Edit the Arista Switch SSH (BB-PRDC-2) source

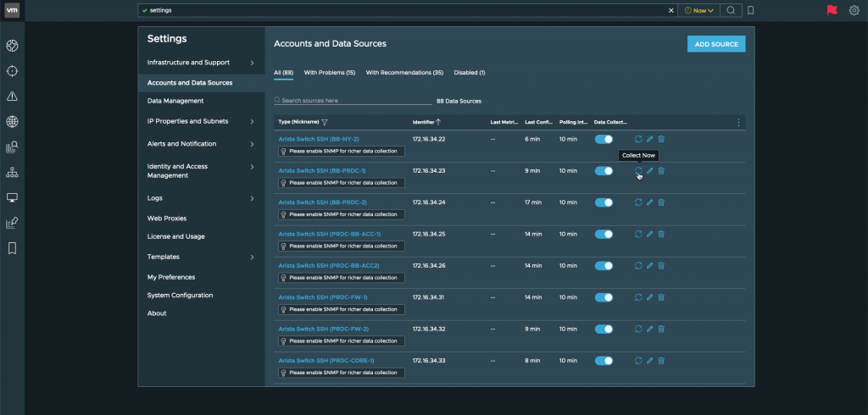click(649, 202)
